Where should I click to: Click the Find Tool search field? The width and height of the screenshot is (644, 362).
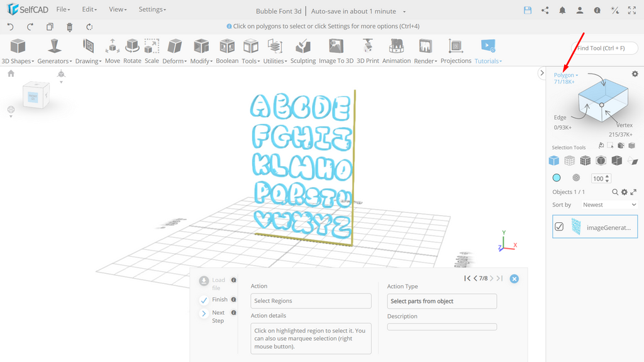point(604,48)
